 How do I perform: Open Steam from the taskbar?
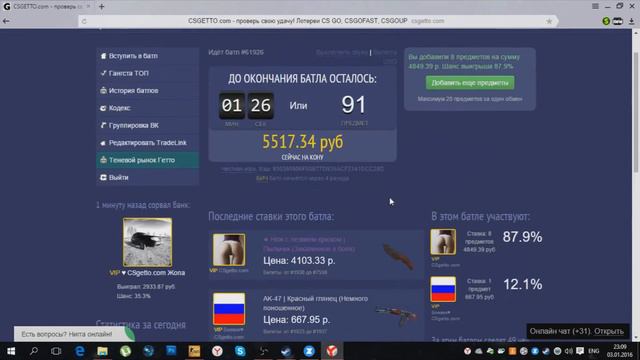(x=286, y=351)
